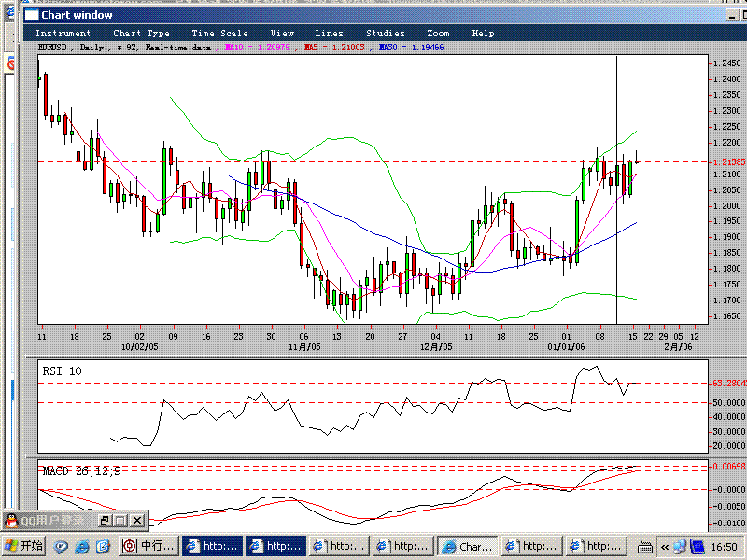Click the 1.2300 price axis label

coord(727,111)
